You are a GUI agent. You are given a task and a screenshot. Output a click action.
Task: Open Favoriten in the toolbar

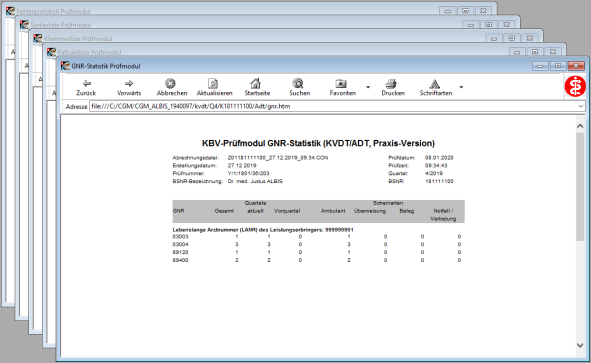point(342,87)
